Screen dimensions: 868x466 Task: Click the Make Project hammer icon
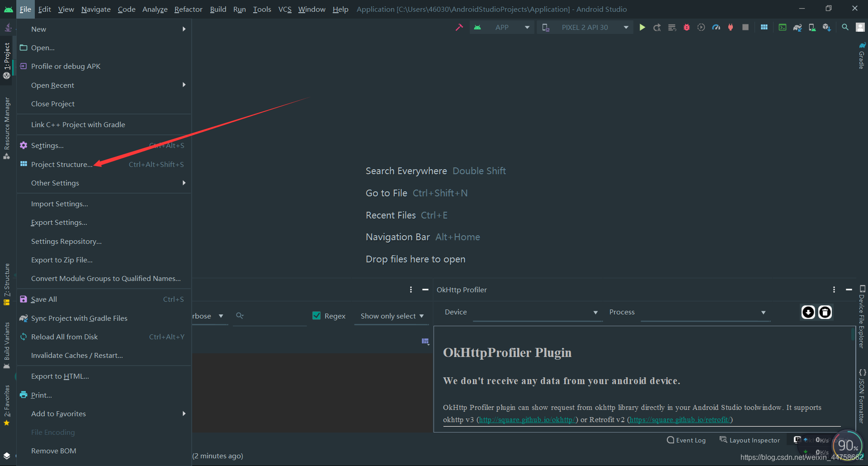[x=459, y=27]
